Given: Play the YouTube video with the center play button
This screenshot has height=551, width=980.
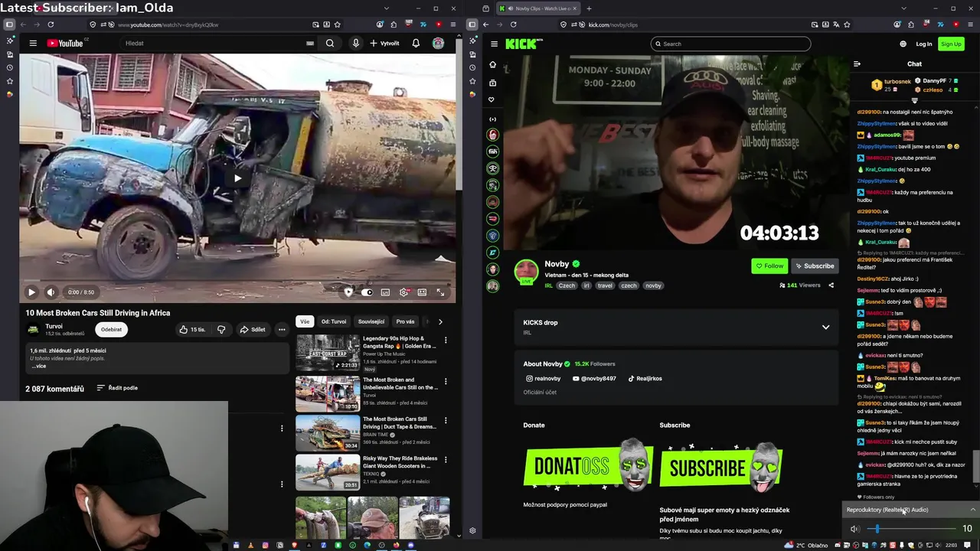Looking at the screenshot, I should [237, 178].
